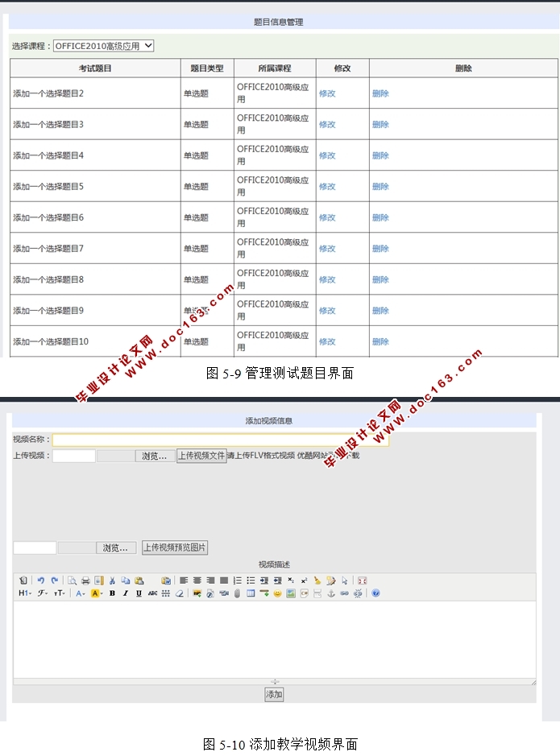560x756 pixels.
Task: Decrease indent in editor toolbar
Action: pyautogui.click(x=277, y=580)
